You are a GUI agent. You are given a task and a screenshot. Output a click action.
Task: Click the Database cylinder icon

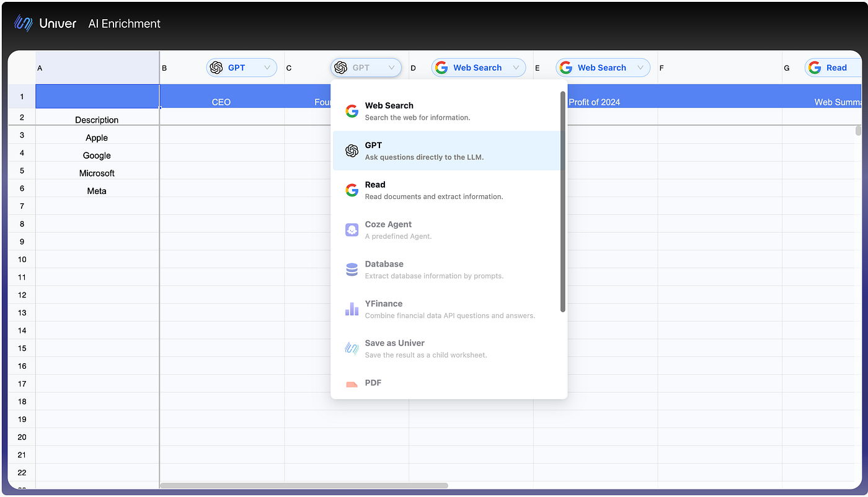click(352, 270)
